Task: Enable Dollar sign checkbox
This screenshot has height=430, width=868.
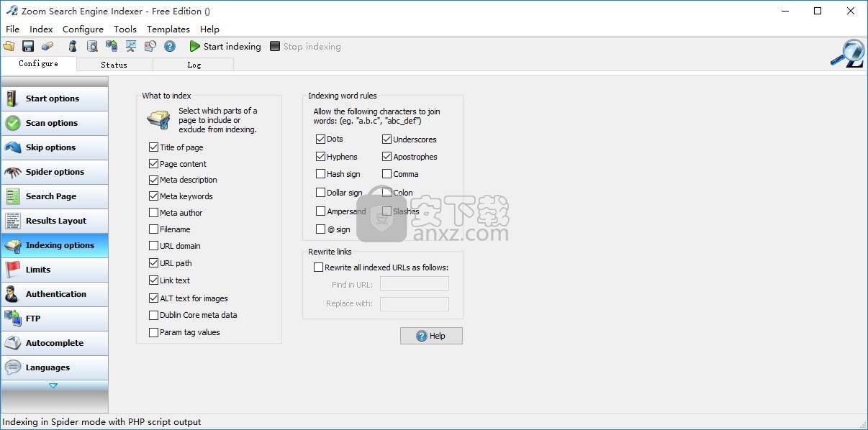Action: (x=320, y=192)
